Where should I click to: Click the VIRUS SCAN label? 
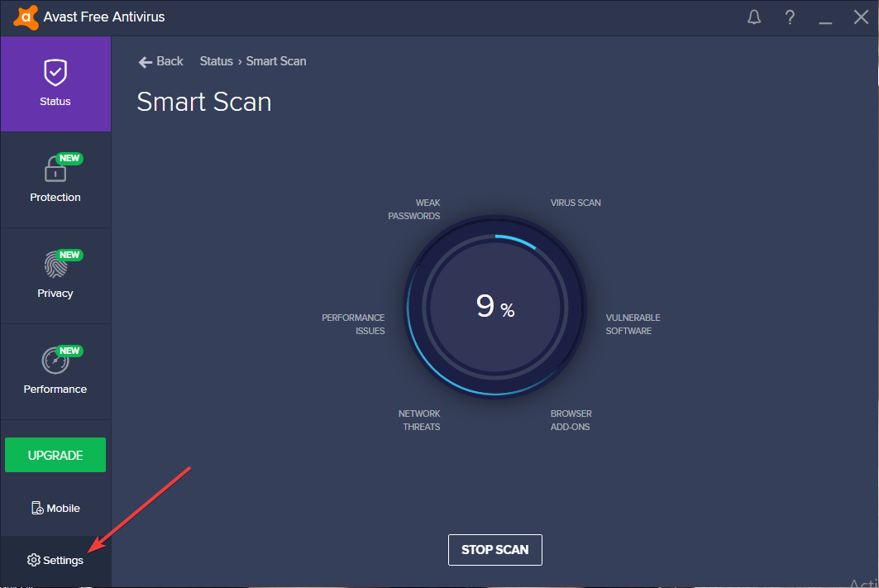575,203
